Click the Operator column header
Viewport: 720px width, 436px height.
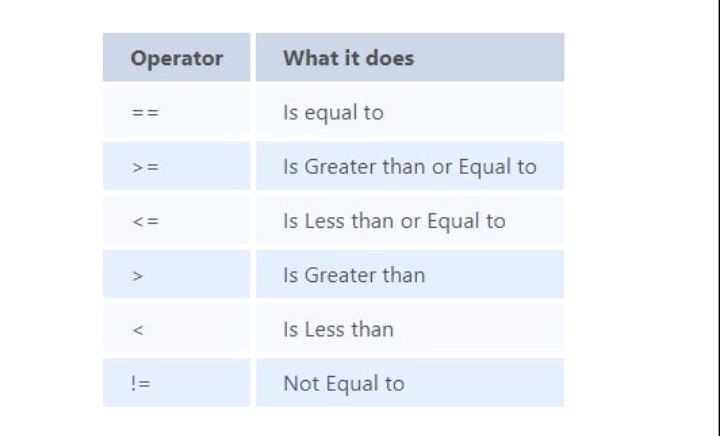coord(176,58)
